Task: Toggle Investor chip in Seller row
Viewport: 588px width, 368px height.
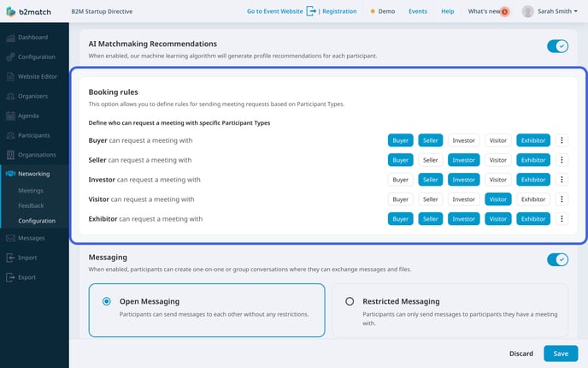Action: (463, 160)
